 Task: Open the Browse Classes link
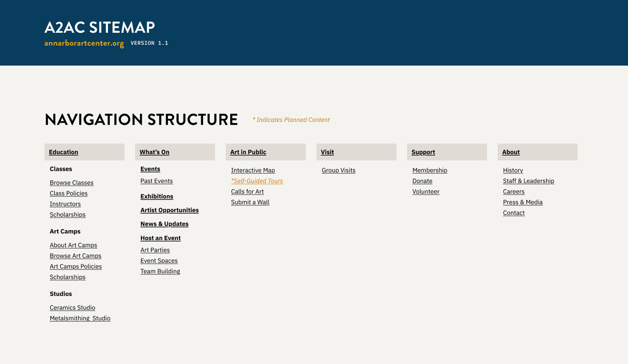[x=72, y=183]
